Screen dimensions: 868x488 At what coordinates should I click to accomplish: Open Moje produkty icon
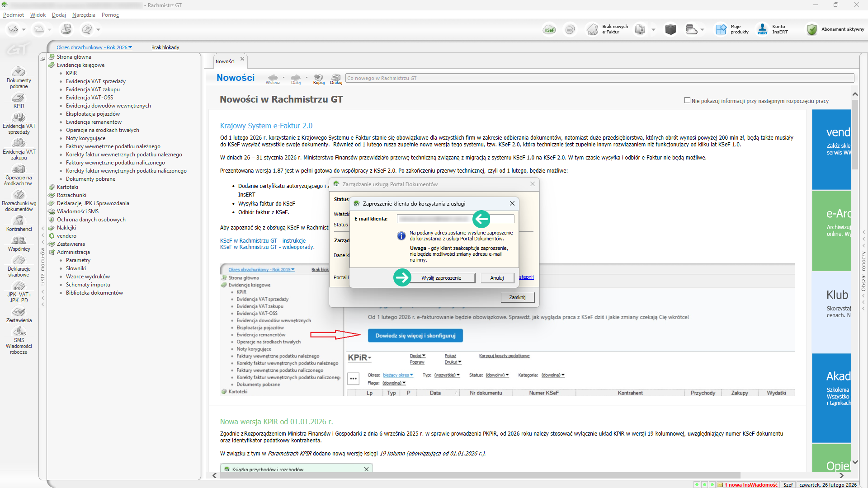[721, 30]
